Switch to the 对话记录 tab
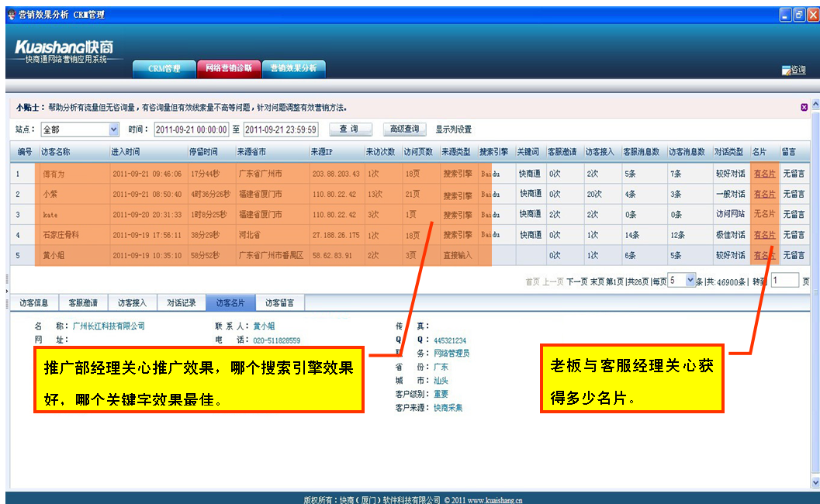This screenshot has width=820, height=504. click(182, 303)
